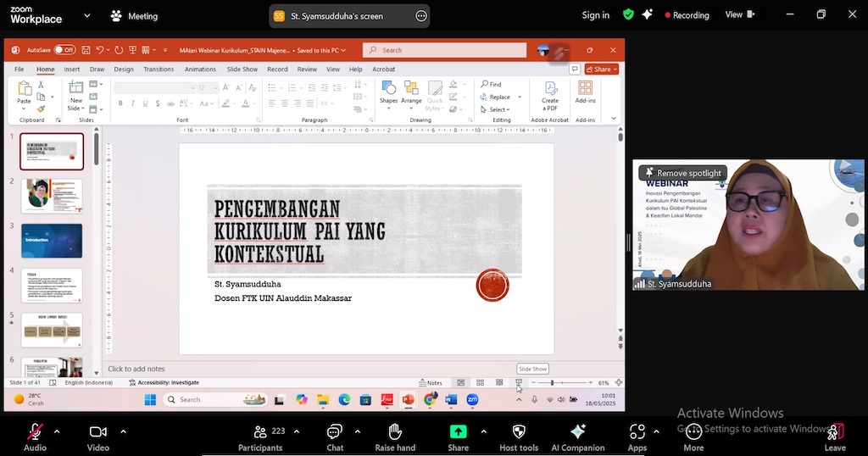Screen dimensions: 868x456
Task: Open the Insert ribbon tab
Action: (72, 70)
